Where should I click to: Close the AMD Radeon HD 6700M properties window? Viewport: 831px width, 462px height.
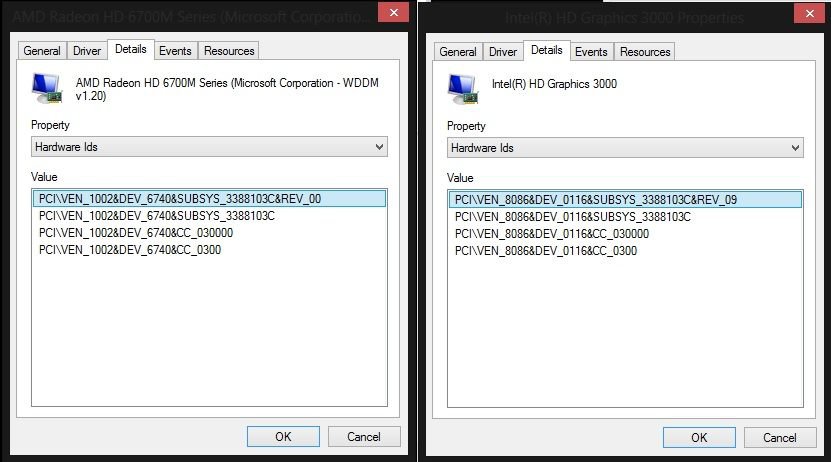point(393,13)
